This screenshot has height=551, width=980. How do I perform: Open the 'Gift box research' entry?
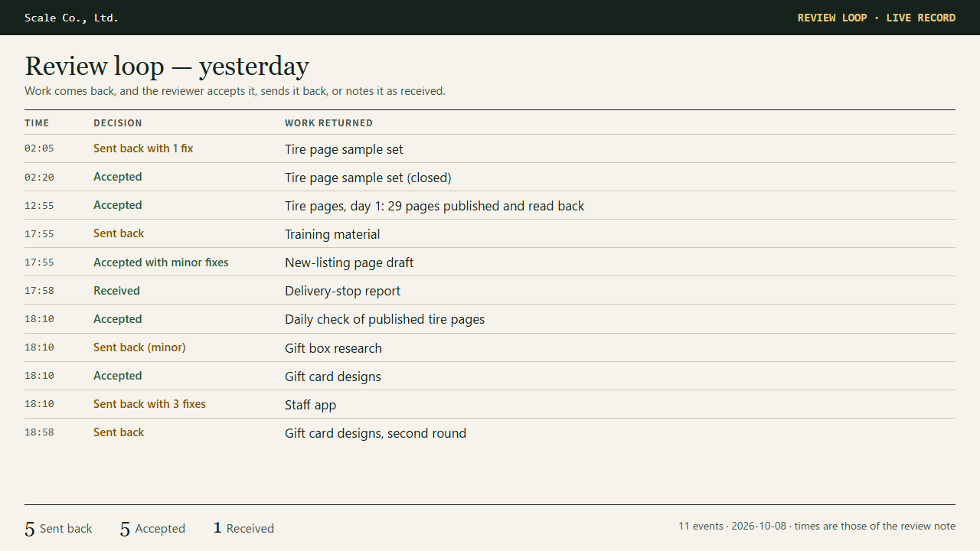333,348
